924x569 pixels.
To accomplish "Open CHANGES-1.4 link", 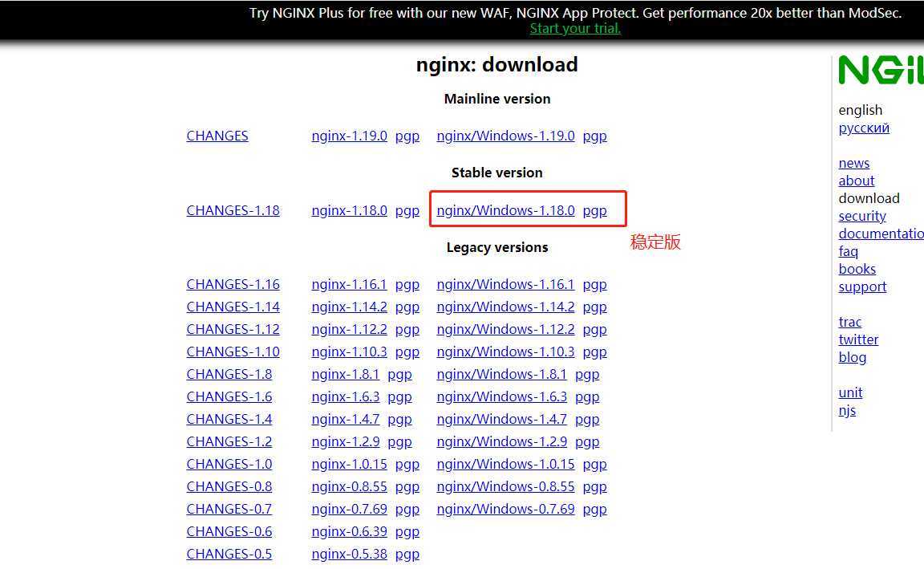I will tap(229, 419).
